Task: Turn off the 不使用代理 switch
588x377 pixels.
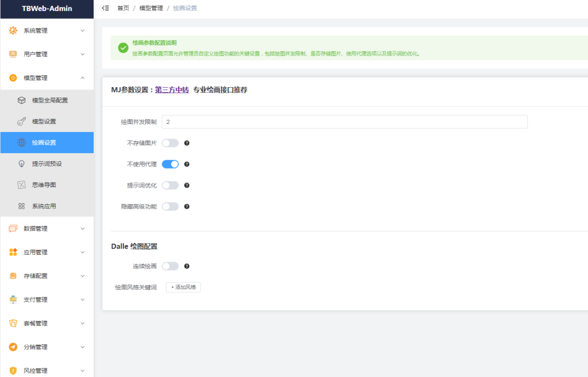Action: point(170,164)
